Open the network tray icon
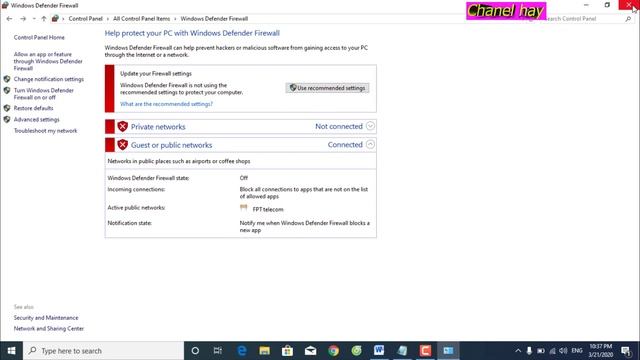Image resolution: width=640 pixels, height=360 pixels. (552, 351)
